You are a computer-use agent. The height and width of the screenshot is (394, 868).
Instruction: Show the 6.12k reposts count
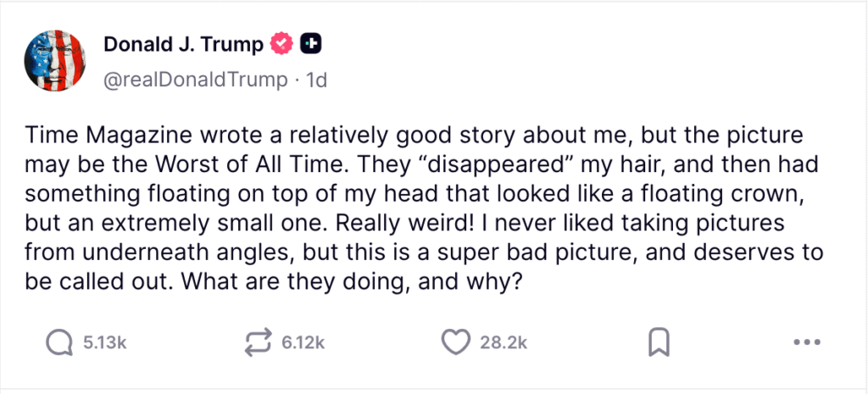pyautogui.click(x=302, y=343)
